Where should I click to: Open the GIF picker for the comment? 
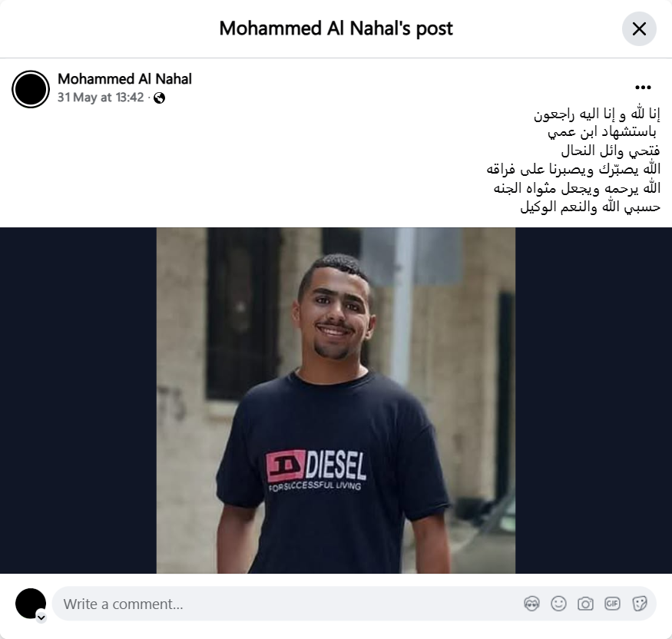[612, 604]
